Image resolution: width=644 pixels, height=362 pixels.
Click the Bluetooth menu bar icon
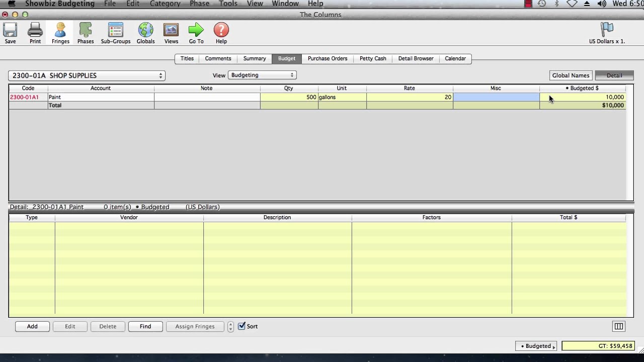point(556,4)
